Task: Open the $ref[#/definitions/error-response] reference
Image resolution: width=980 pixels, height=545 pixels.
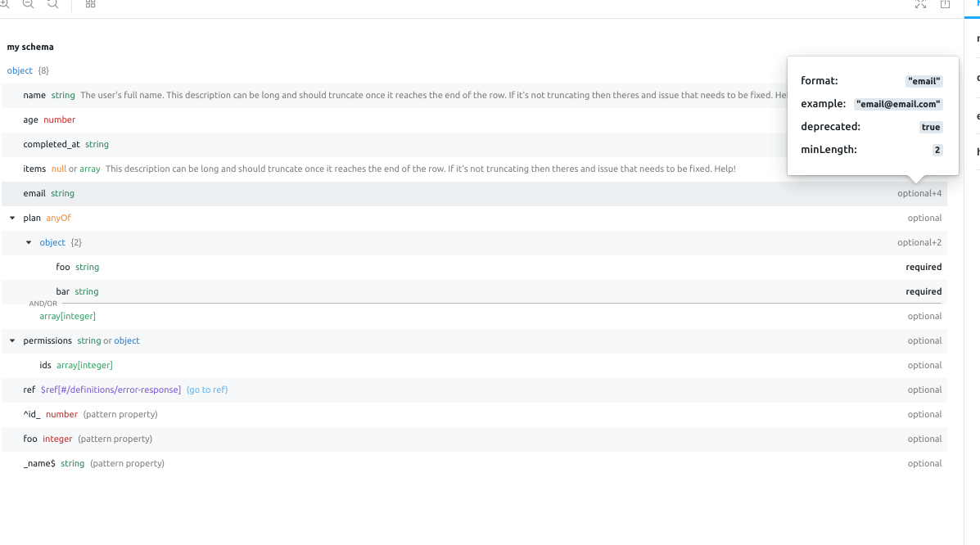Action: coord(111,390)
